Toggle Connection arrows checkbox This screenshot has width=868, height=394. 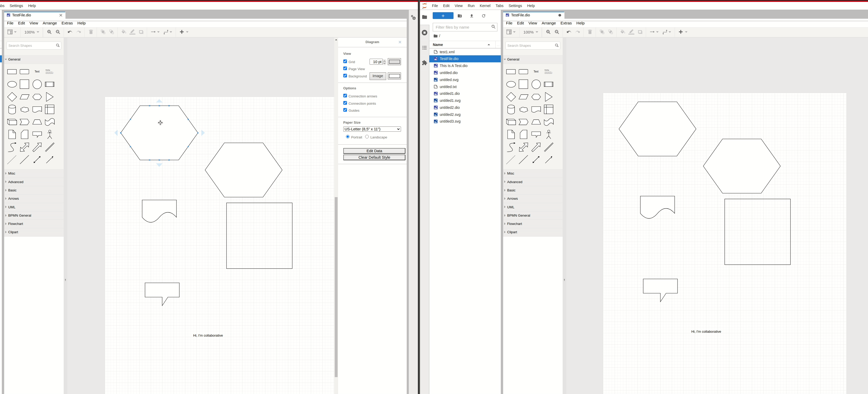click(x=345, y=96)
